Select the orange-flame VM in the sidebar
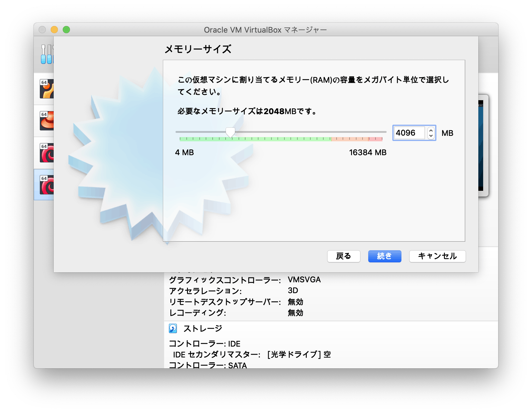 [x=46, y=88]
